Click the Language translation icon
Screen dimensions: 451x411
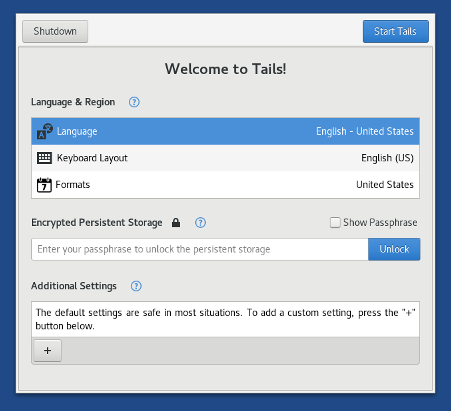click(x=45, y=131)
